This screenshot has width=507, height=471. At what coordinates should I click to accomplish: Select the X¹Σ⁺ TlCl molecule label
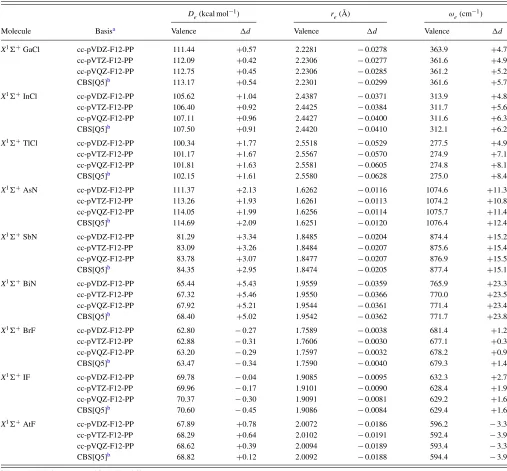click(19, 143)
